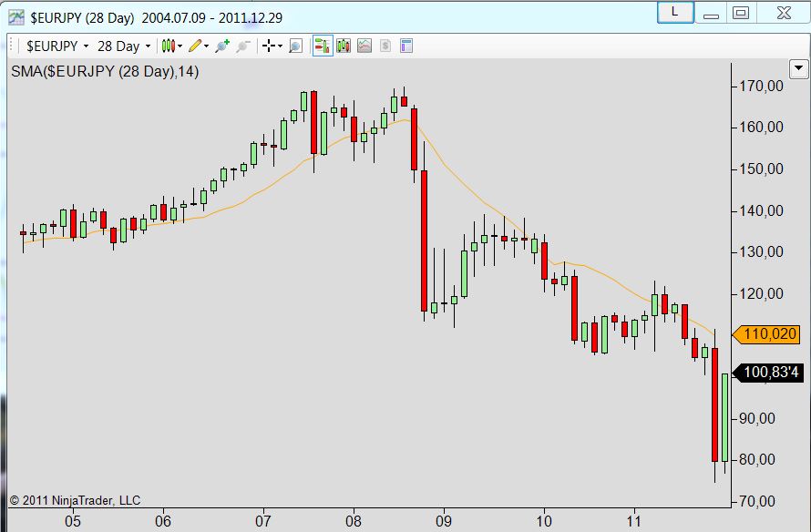Click the 09 year label on time axis
The height and width of the screenshot is (532, 811).
pyautogui.click(x=443, y=521)
